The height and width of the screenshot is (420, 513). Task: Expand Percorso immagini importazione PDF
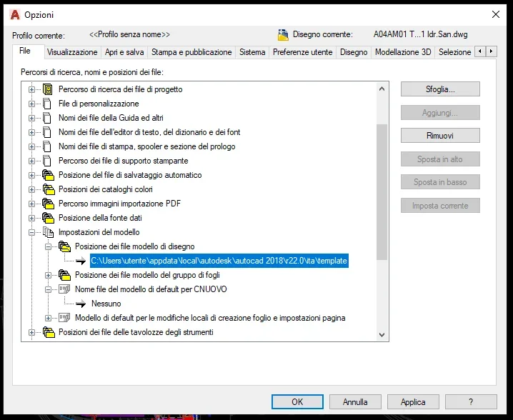pyautogui.click(x=31, y=204)
